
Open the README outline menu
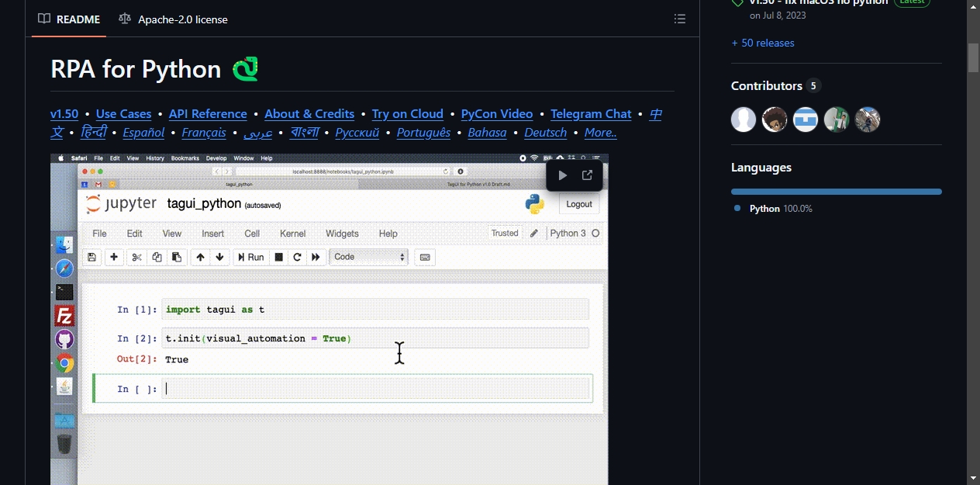[680, 19]
